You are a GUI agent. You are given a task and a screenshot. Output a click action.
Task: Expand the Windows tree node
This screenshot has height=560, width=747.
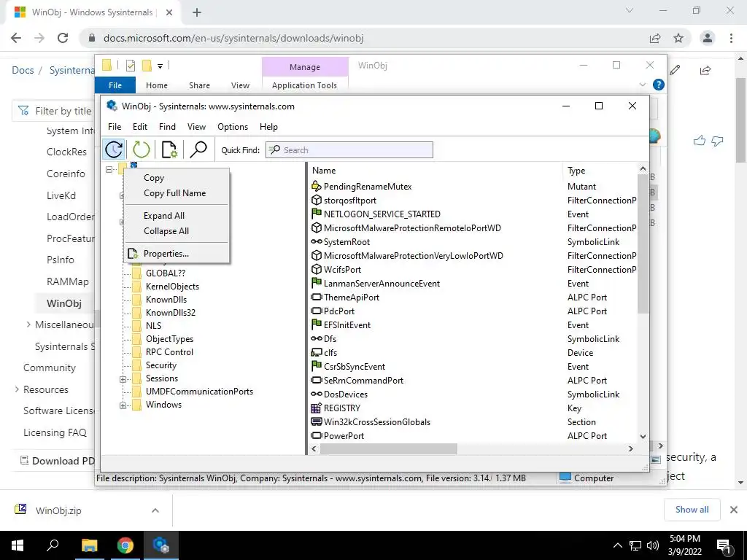(123, 405)
